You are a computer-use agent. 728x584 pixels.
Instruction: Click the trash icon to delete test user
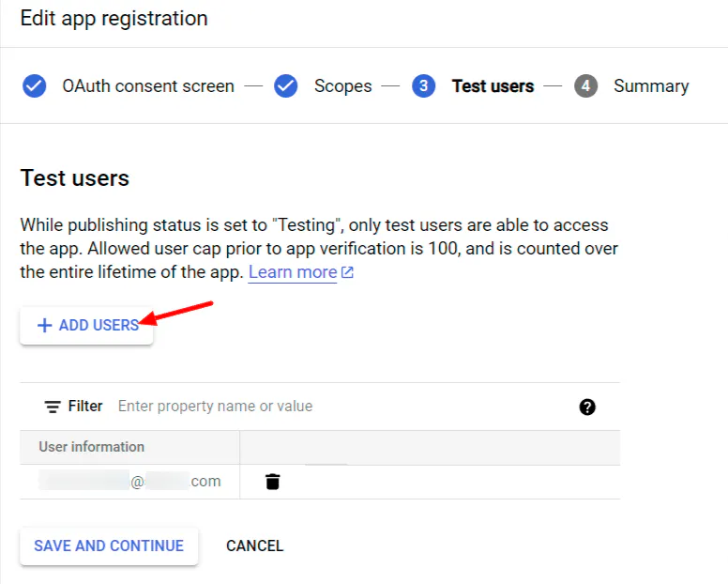[272, 482]
